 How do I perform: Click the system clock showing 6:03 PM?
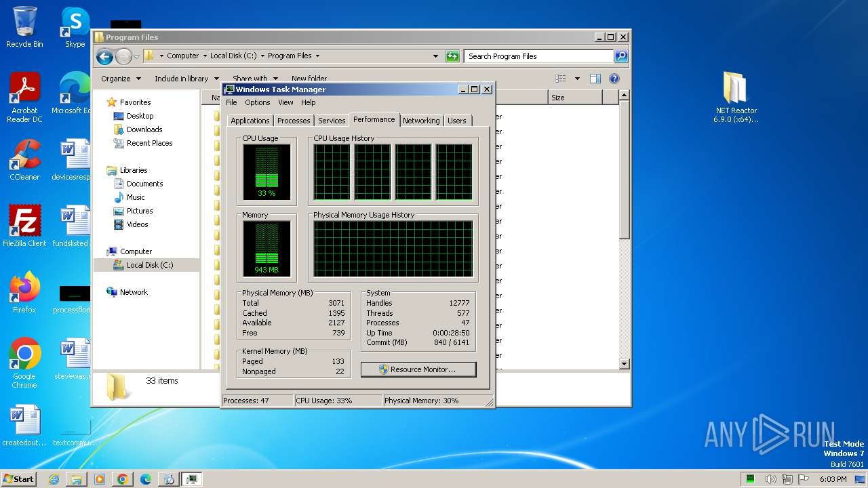[833, 479]
